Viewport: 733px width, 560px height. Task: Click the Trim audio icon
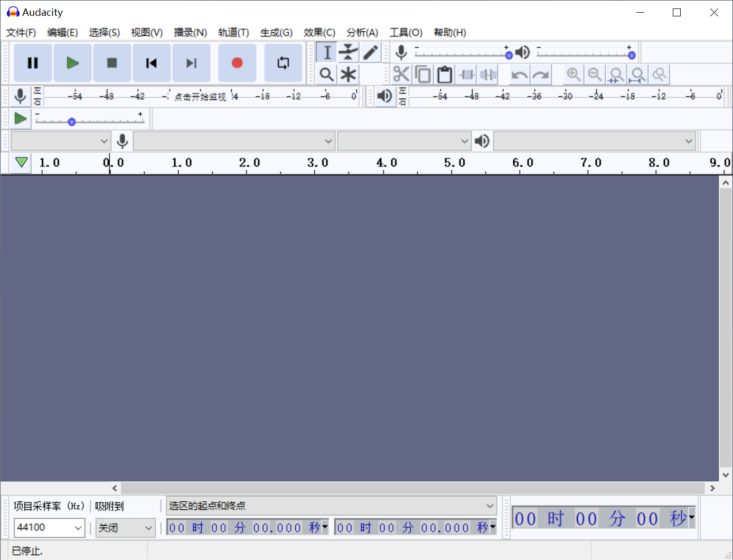tap(467, 74)
